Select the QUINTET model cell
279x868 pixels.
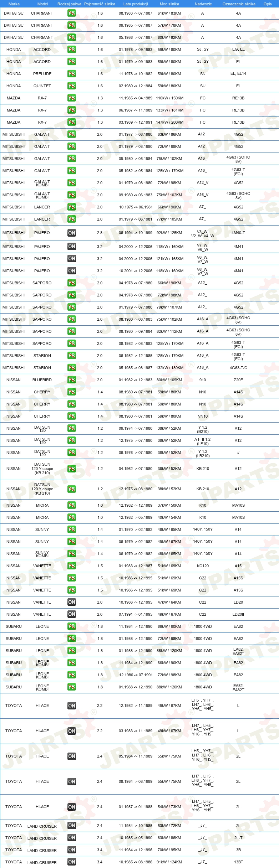coord(42,86)
